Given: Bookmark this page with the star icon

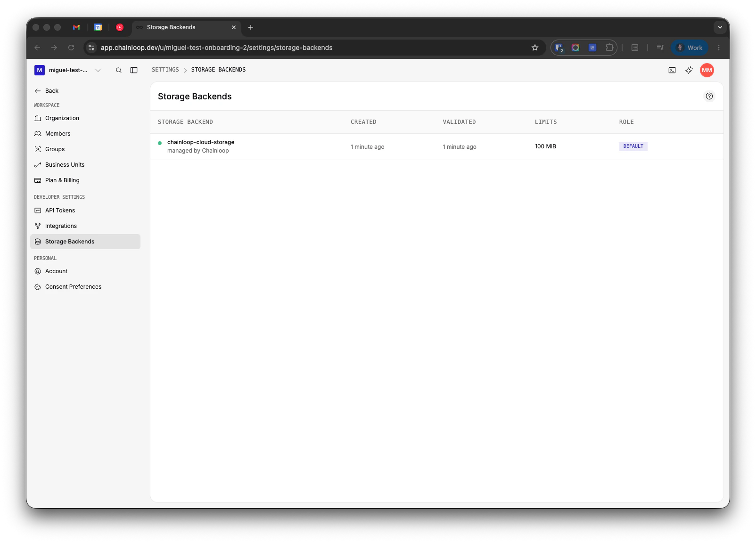Looking at the screenshot, I should click(x=535, y=48).
